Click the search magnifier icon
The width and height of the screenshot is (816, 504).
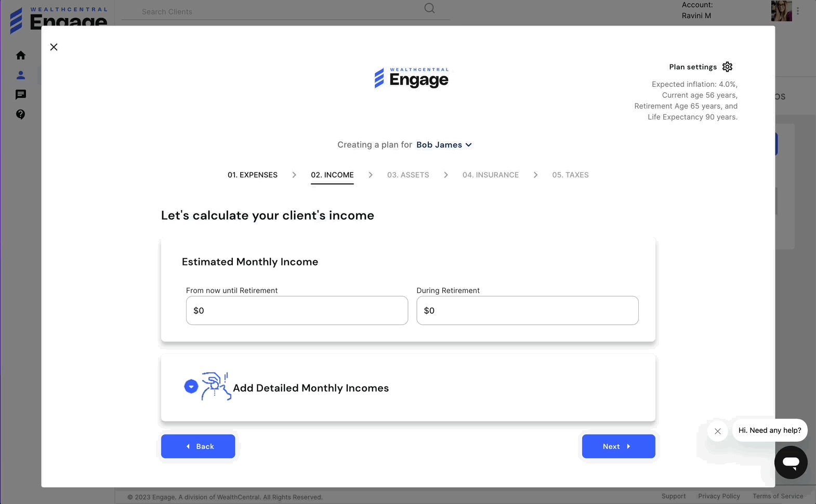click(x=429, y=8)
